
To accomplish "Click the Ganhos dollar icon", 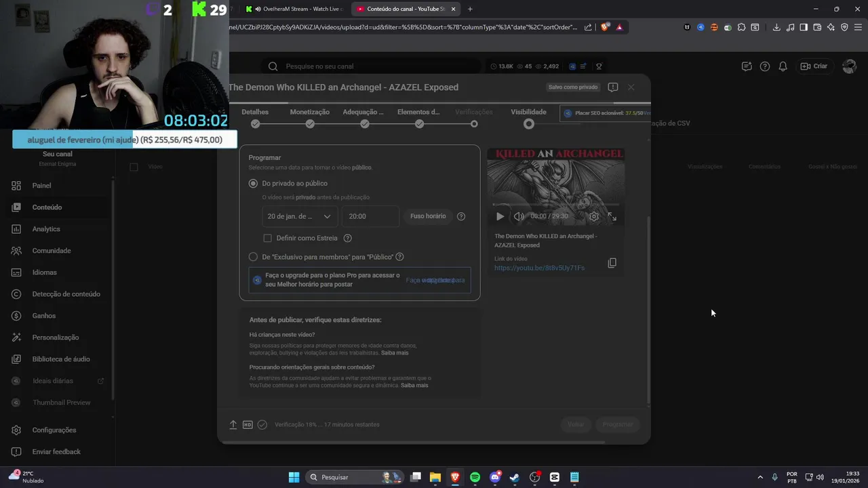I will tap(16, 316).
